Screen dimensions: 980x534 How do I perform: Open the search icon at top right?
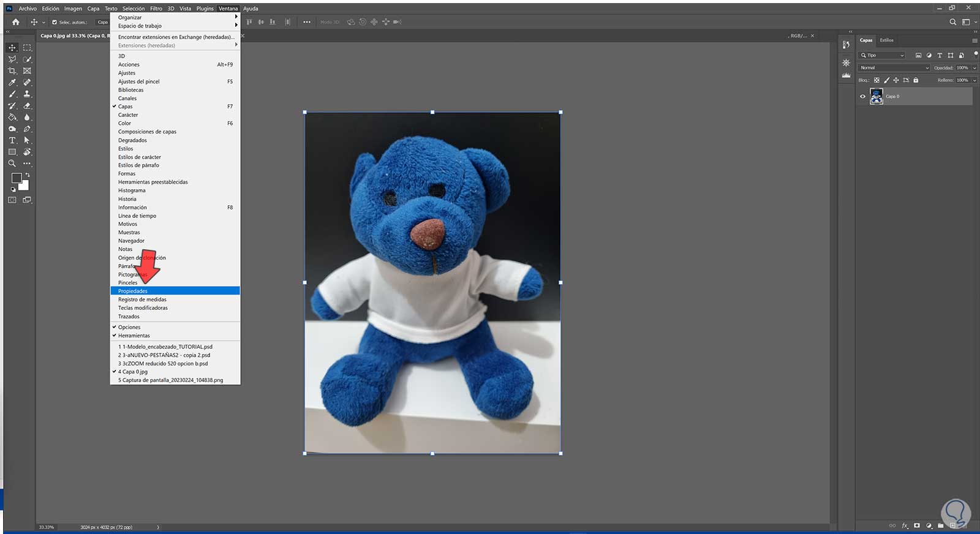pos(952,22)
